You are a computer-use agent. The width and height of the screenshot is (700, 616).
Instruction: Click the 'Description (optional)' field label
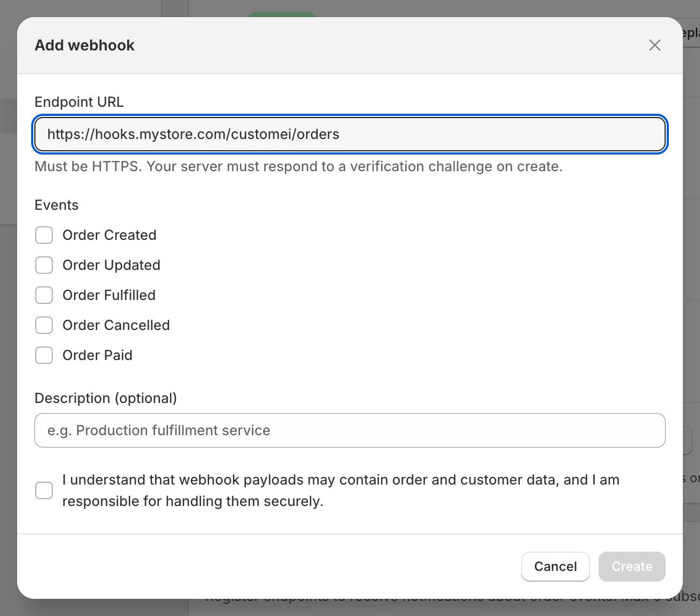pyautogui.click(x=106, y=398)
